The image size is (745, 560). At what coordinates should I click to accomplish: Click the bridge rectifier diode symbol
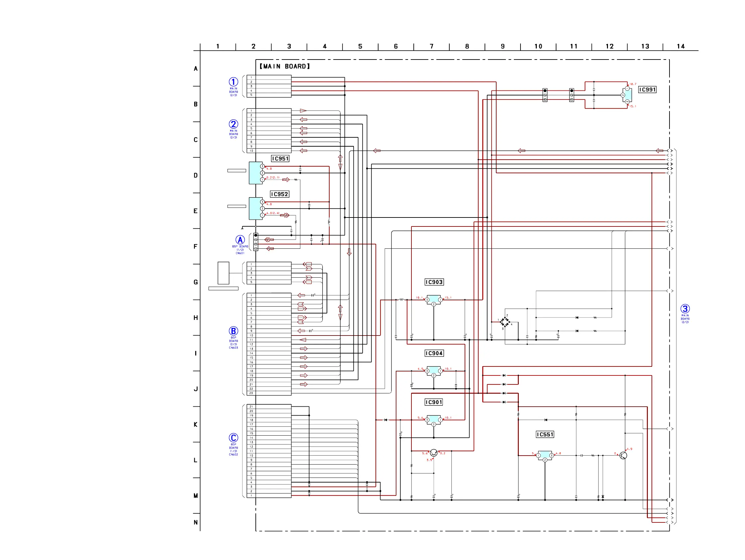click(x=505, y=322)
